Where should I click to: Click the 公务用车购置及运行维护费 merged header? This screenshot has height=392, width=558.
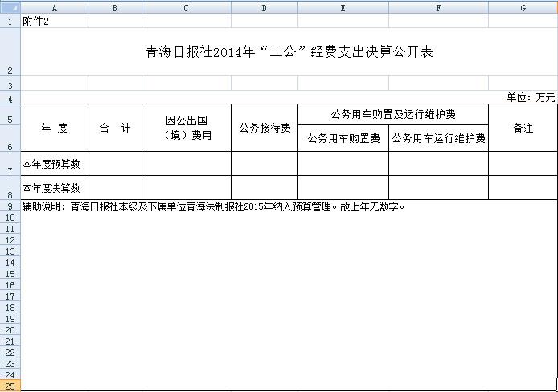point(393,114)
